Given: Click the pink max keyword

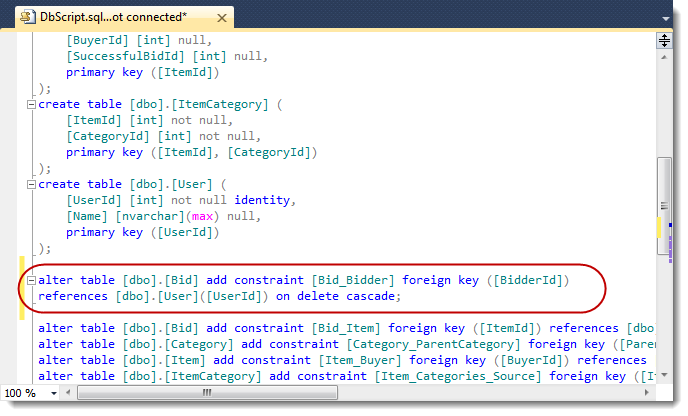Looking at the screenshot, I should [202, 216].
